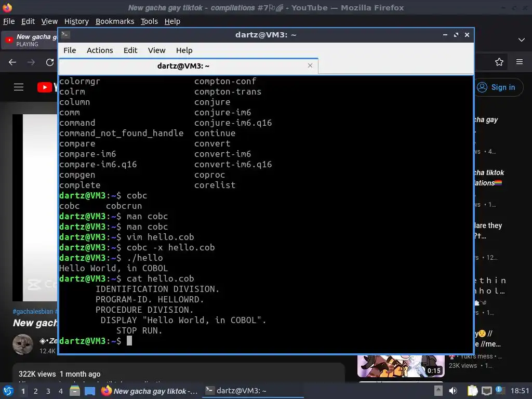Reload the current Firefox page
This screenshot has height=399, width=532.
(50, 62)
